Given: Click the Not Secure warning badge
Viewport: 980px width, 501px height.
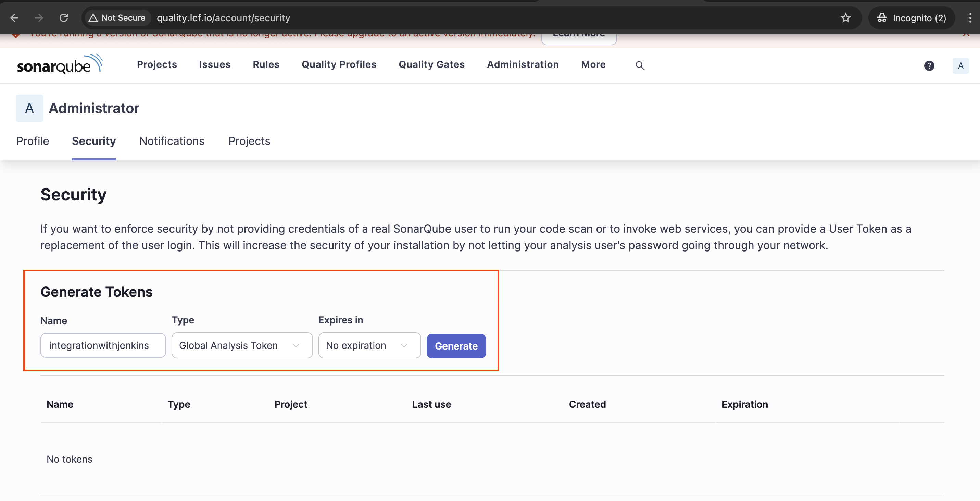Looking at the screenshot, I should click(x=117, y=18).
